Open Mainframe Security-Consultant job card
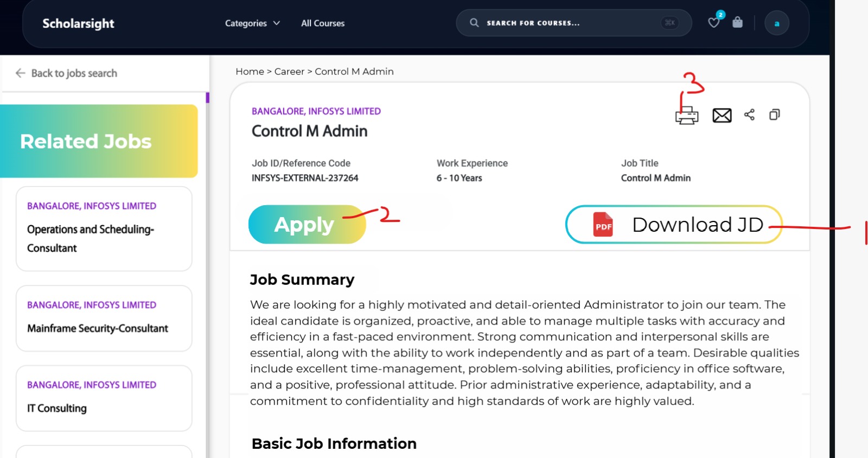The width and height of the screenshot is (868, 458). point(104,319)
